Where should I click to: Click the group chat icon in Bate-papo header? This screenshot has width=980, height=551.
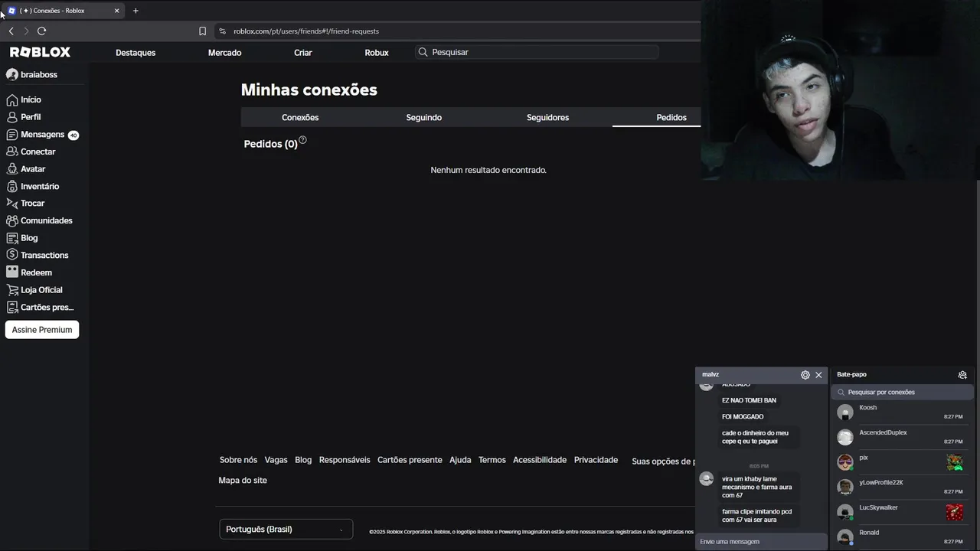[962, 375]
